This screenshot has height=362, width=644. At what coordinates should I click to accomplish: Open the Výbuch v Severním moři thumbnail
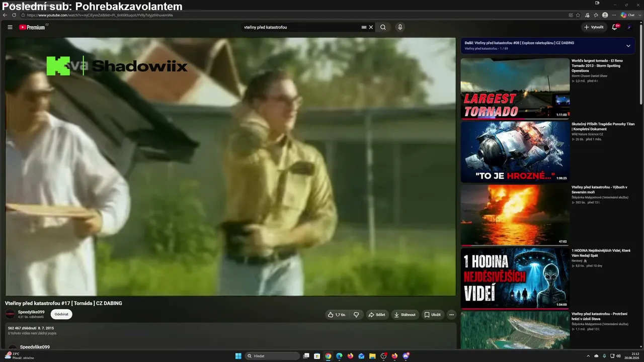click(515, 215)
